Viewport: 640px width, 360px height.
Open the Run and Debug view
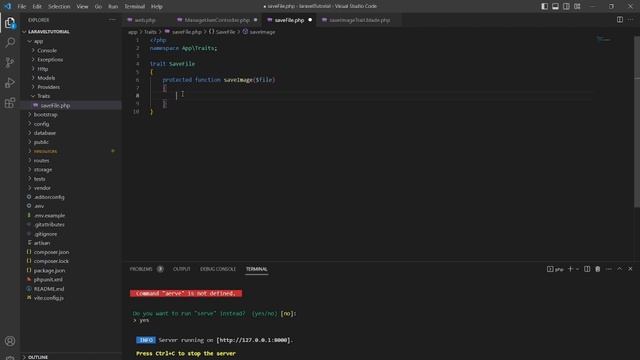pyautogui.click(x=10, y=82)
